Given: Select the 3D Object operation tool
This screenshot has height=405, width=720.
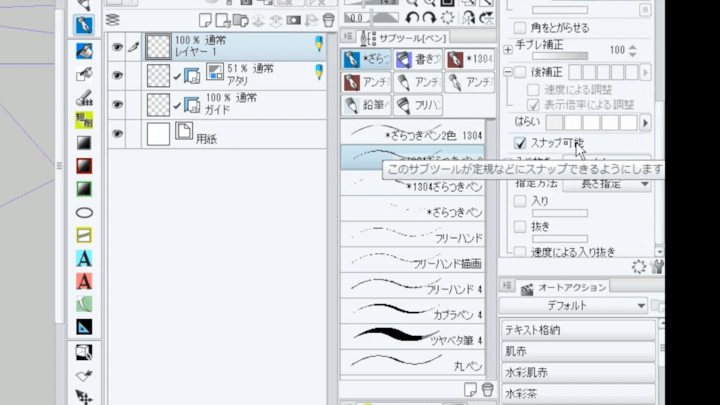Looking at the screenshot, I should (x=84, y=352).
